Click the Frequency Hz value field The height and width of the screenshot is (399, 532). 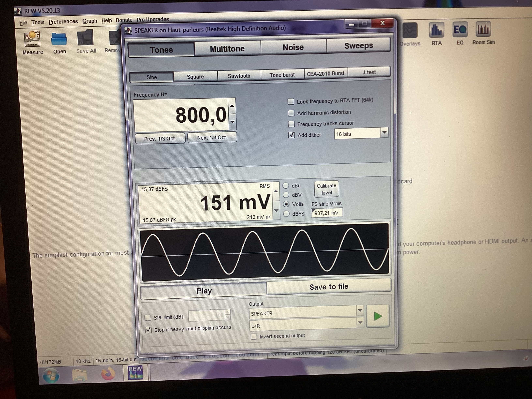tap(181, 115)
